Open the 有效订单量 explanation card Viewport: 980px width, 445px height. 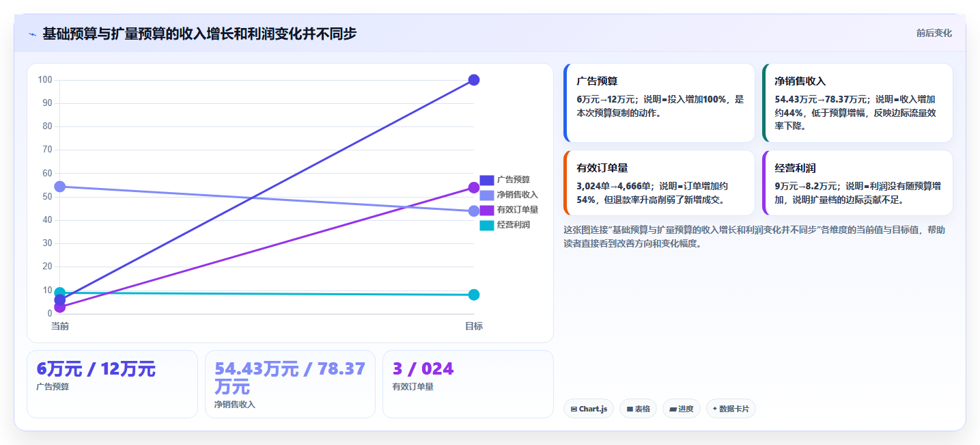(x=659, y=183)
